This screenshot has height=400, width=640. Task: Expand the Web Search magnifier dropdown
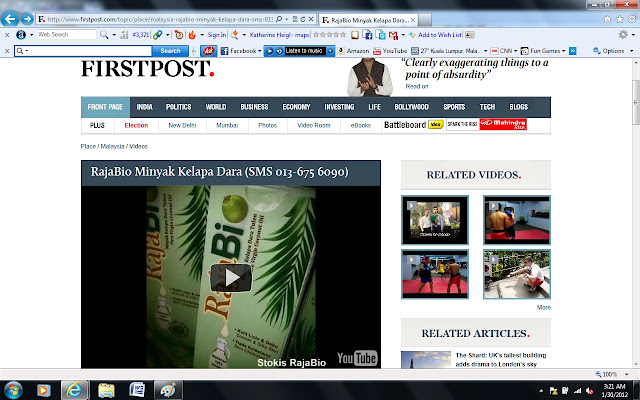pos(114,35)
